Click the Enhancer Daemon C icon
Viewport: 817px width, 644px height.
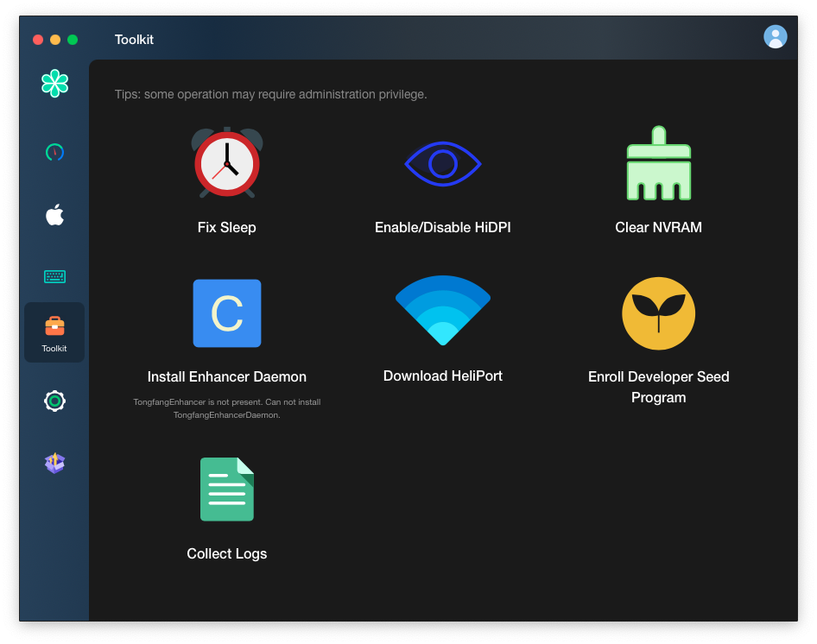(226, 313)
